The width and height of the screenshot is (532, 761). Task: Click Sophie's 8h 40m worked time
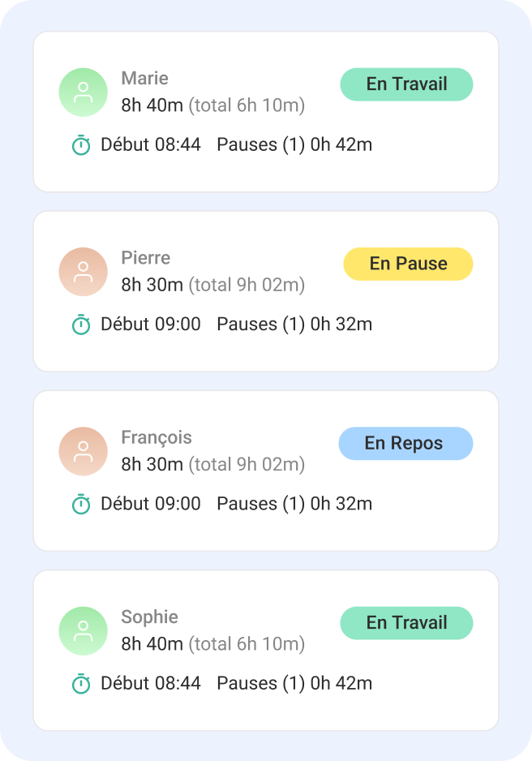tap(152, 644)
